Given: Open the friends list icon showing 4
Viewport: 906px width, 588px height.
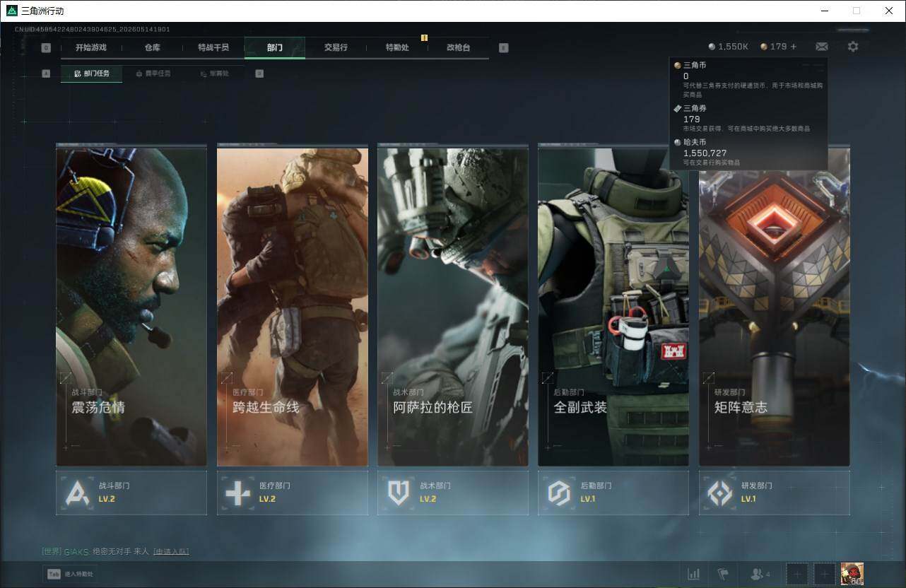Looking at the screenshot, I should click(760, 575).
